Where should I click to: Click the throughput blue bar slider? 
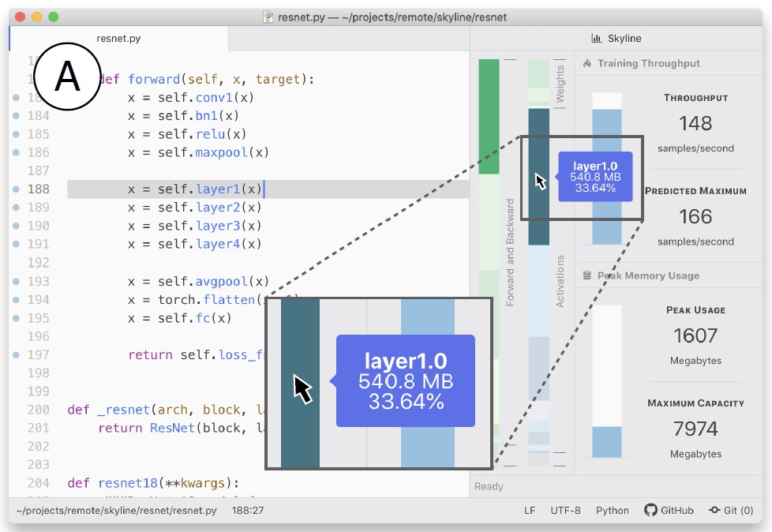pos(607,175)
